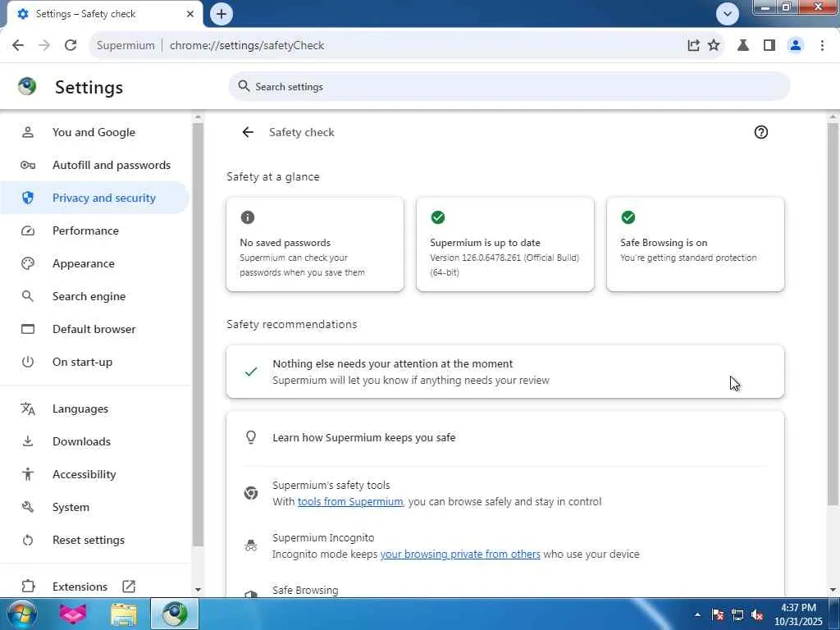Click the network tray icon

737,614
